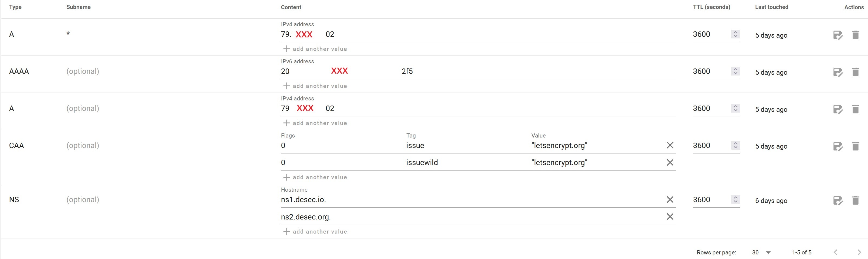This screenshot has width=868, height=259.
Task: Remove the ns1.desec.io. hostname value
Action: [x=670, y=200]
